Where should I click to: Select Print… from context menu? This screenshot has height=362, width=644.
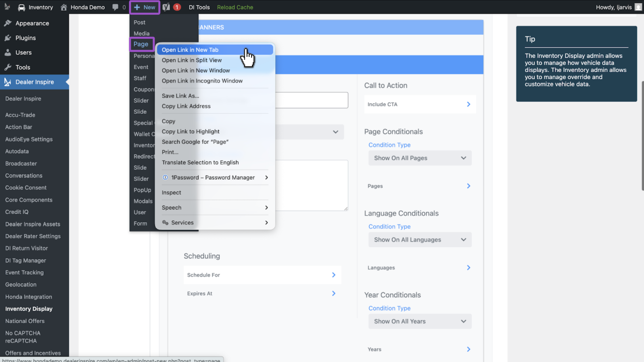pyautogui.click(x=215, y=152)
